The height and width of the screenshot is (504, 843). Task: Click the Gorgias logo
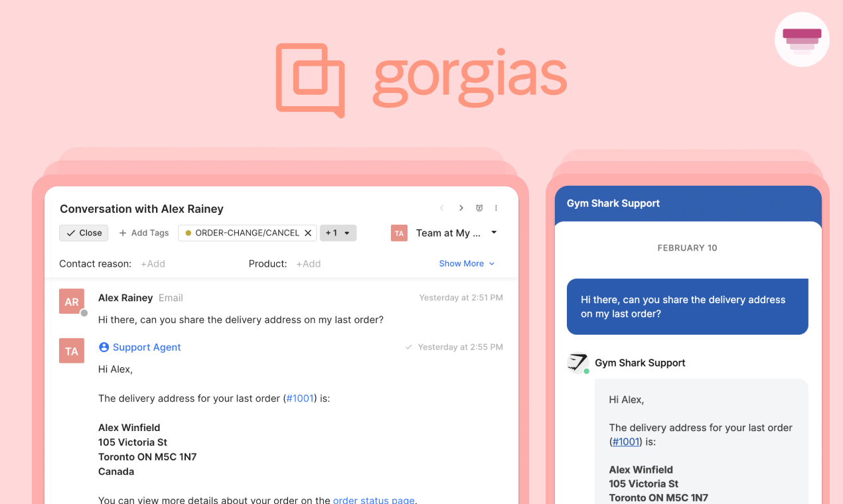point(421,80)
